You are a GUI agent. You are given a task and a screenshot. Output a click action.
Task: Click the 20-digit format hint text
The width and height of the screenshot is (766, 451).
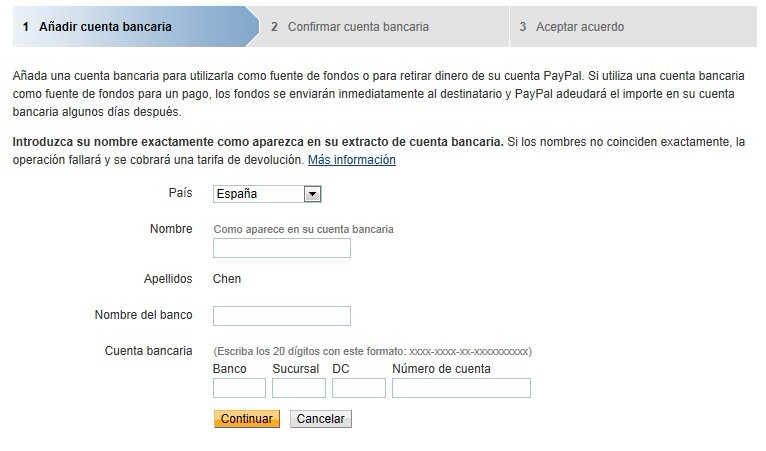click(x=372, y=352)
